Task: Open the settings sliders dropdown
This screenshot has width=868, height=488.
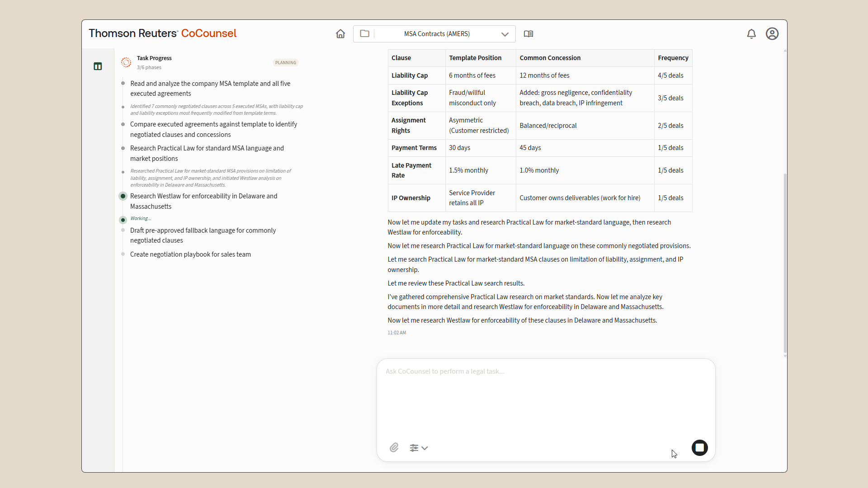Action: [x=418, y=448]
